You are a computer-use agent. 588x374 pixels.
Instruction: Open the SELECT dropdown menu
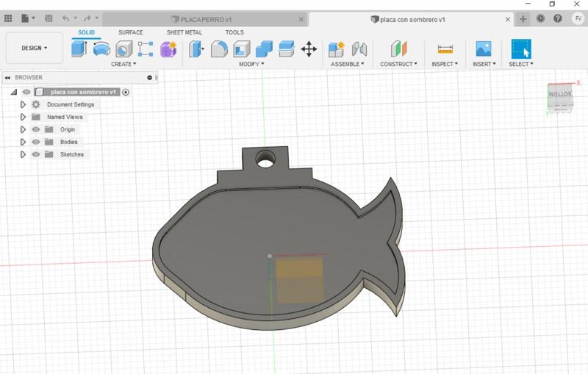521,64
